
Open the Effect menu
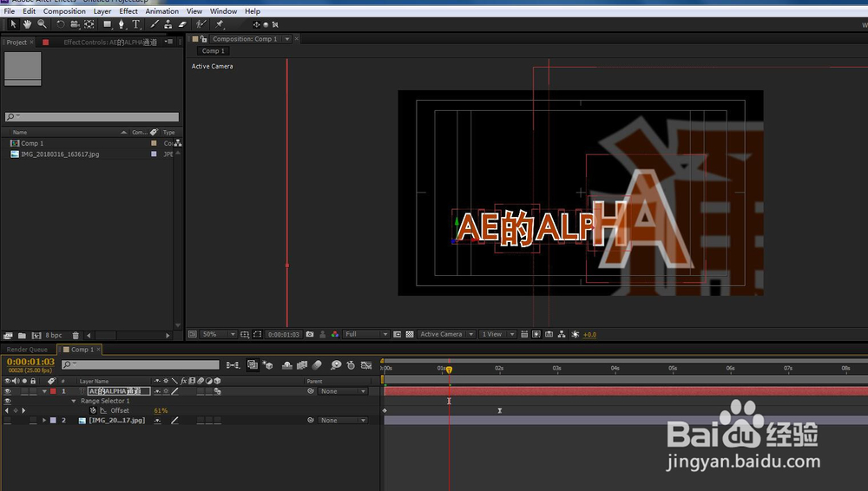[128, 11]
